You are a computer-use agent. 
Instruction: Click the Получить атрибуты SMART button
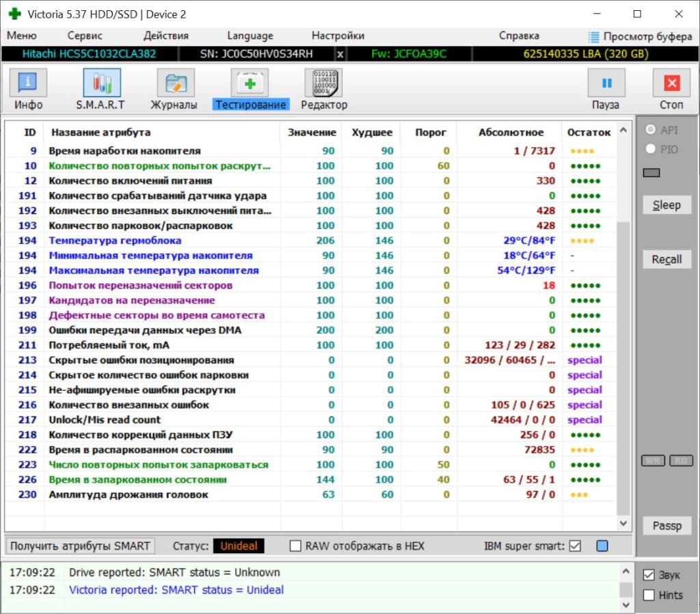(81, 546)
